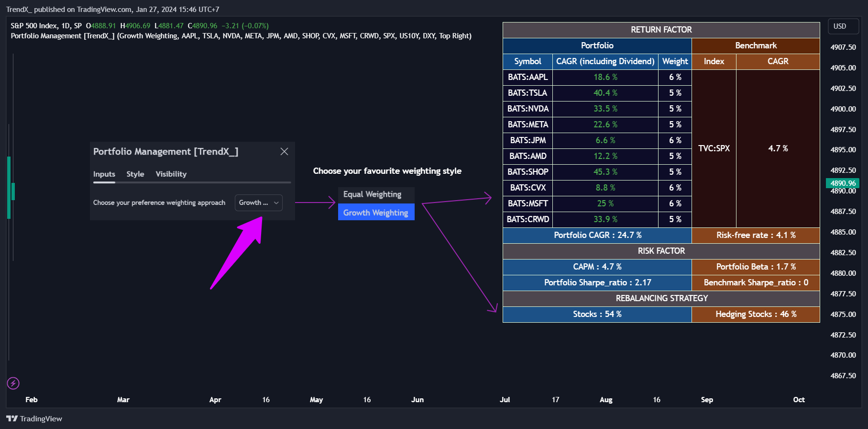Click the RETURN FACTOR table header
The image size is (868, 429).
(x=661, y=30)
